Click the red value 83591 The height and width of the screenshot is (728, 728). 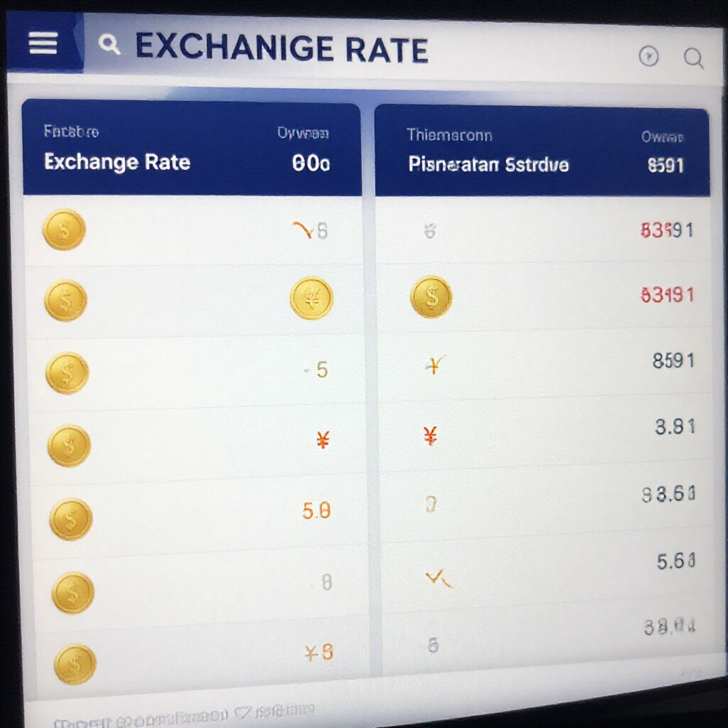click(667, 230)
